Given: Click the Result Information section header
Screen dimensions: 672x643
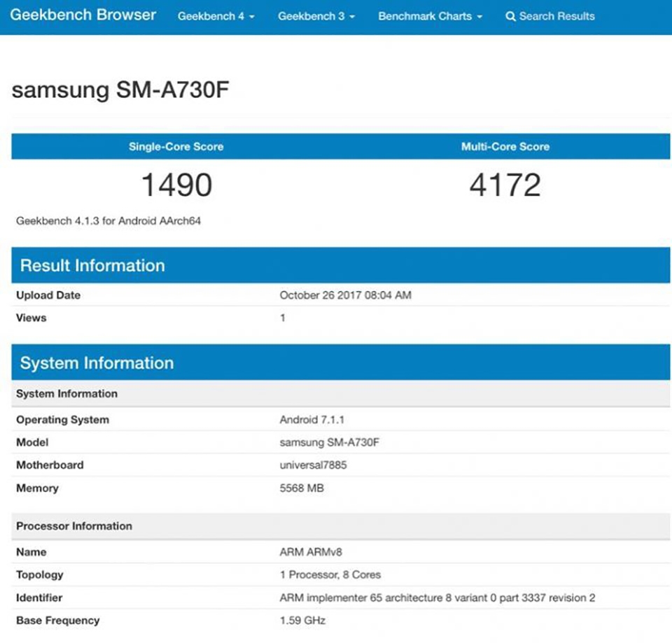Looking at the screenshot, I should (341, 265).
